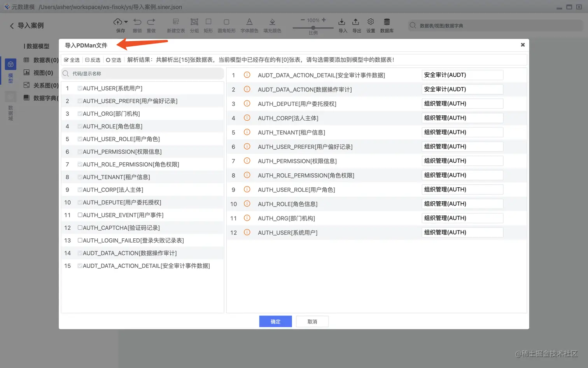Open 数据表(0) in the model tree

41,60
